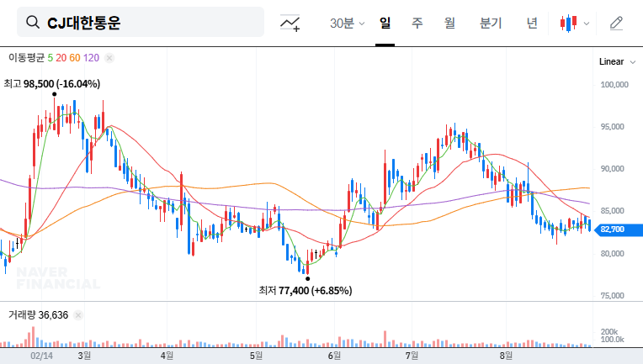The image size is (643, 364).
Task: Click the 5-day moving average label
Action: 50,58
